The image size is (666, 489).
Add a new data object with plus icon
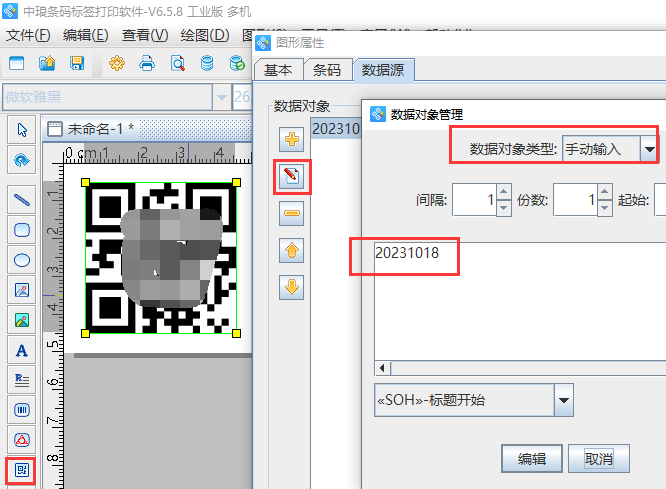point(291,140)
